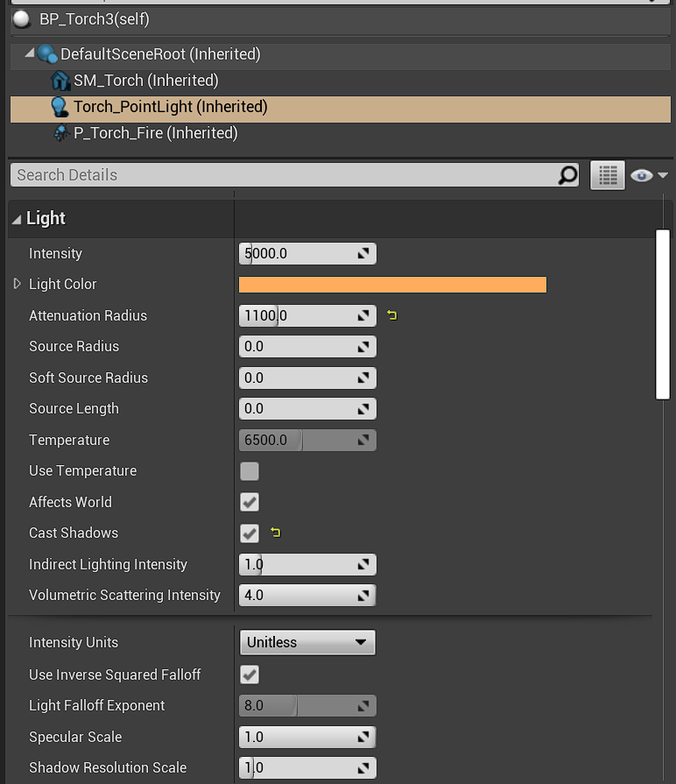The height and width of the screenshot is (784, 676).
Task: Click the Intensity value field
Action: 298,254
